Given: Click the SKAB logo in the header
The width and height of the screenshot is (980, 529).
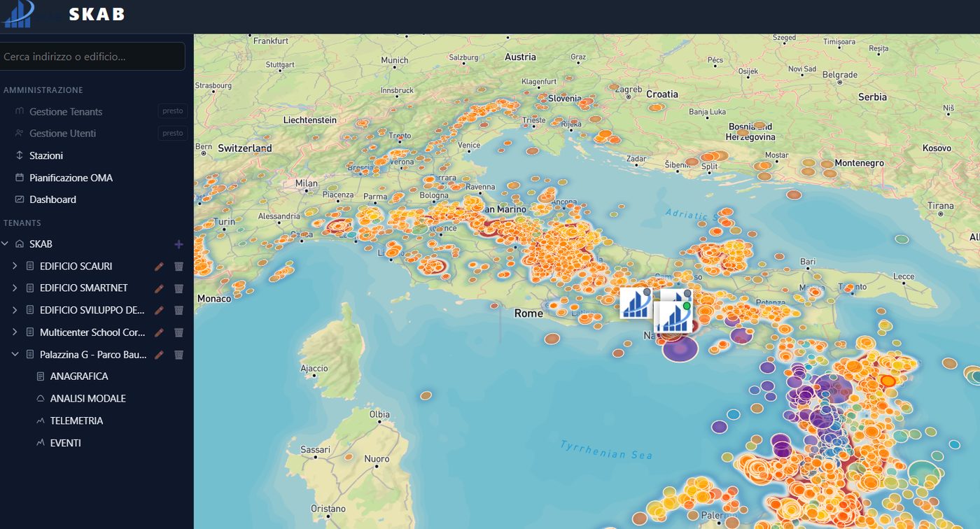Looking at the screenshot, I should [18, 14].
